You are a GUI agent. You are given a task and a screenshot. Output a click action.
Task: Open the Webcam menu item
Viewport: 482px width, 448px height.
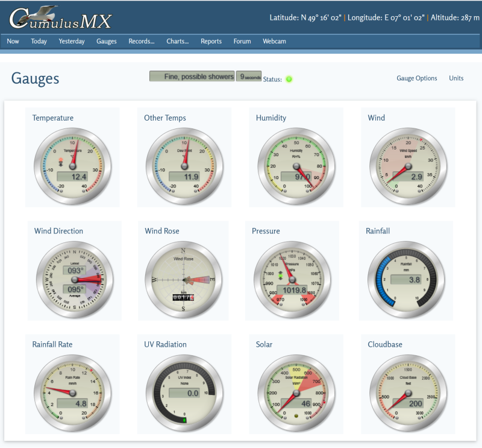(274, 41)
